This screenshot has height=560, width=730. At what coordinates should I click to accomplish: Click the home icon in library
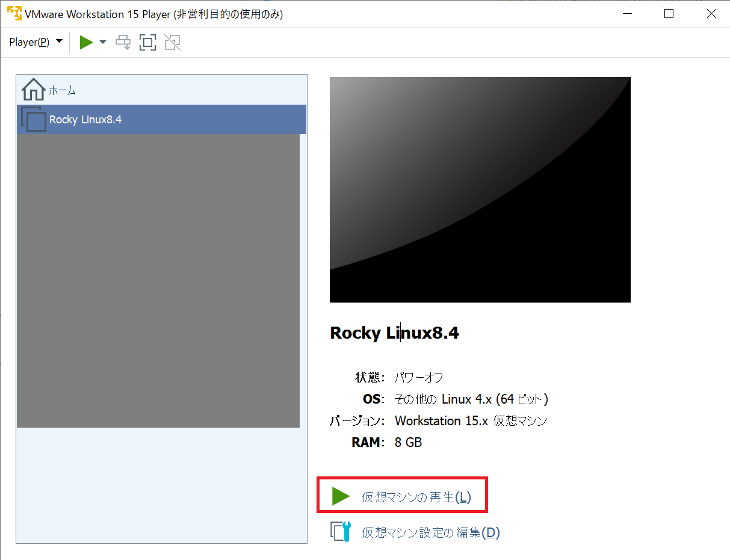coord(33,90)
